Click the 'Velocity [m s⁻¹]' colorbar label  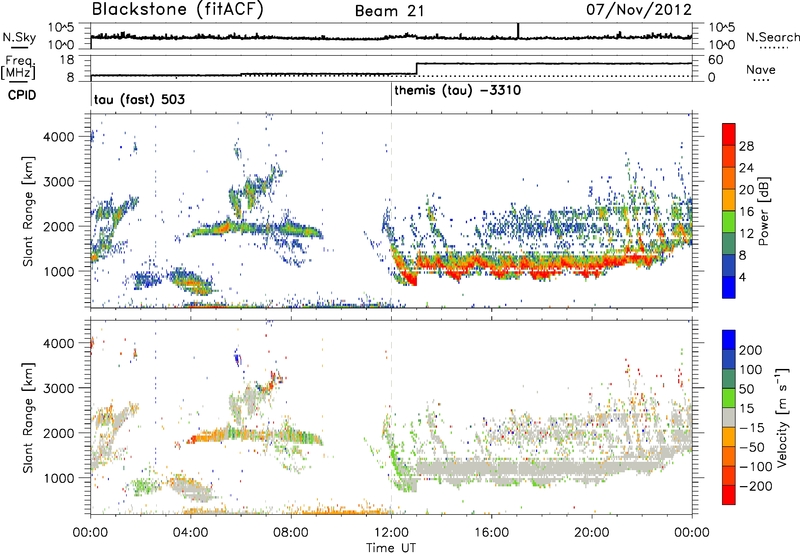782,417
